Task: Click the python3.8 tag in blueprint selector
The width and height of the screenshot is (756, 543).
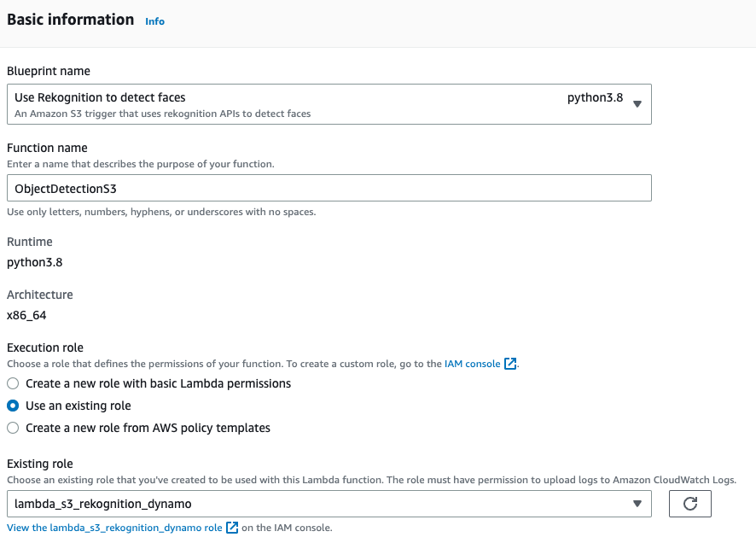Action: 595,98
